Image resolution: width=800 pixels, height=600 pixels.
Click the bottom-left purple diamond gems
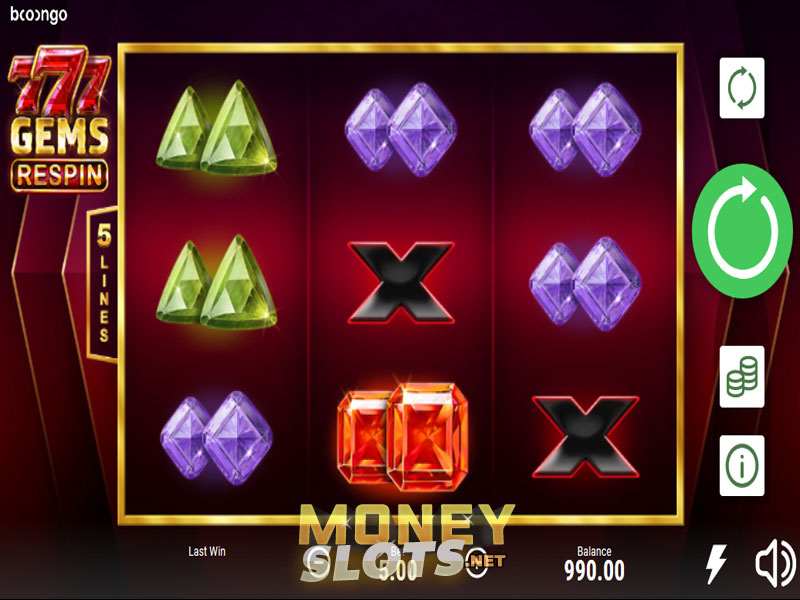click(x=216, y=438)
